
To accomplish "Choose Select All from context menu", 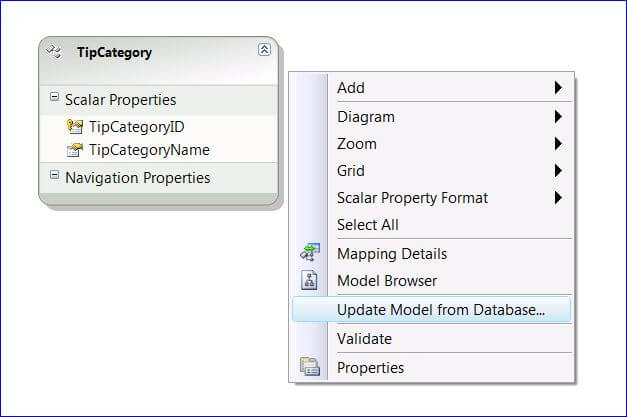I will coord(431,225).
